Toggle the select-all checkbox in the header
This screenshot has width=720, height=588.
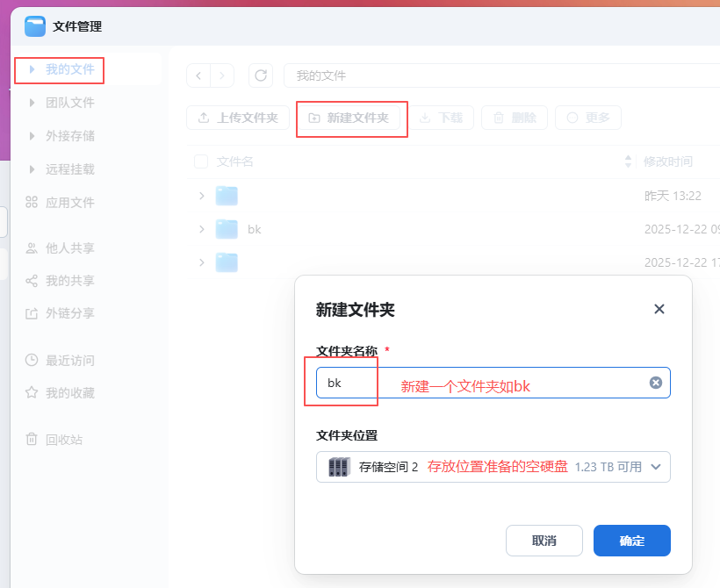pyautogui.click(x=201, y=161)
